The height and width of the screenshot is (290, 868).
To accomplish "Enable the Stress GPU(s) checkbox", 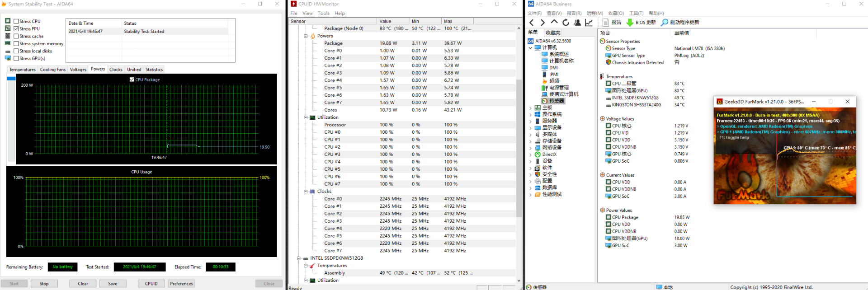I will pos(16,58).
